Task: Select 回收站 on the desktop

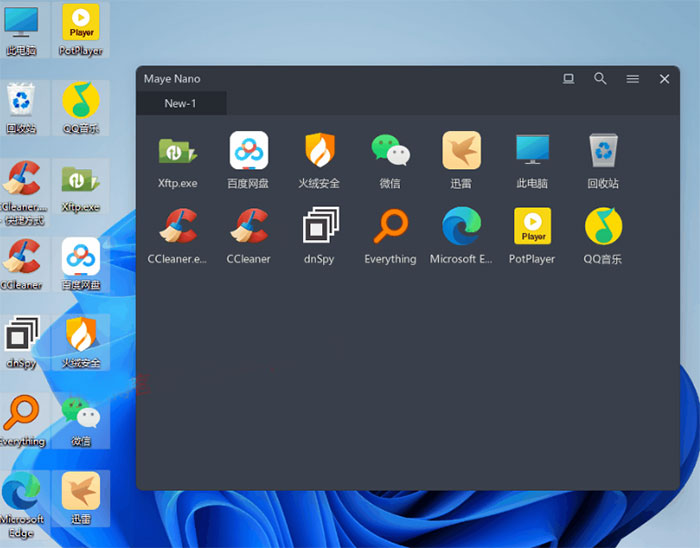Action: 21,108
